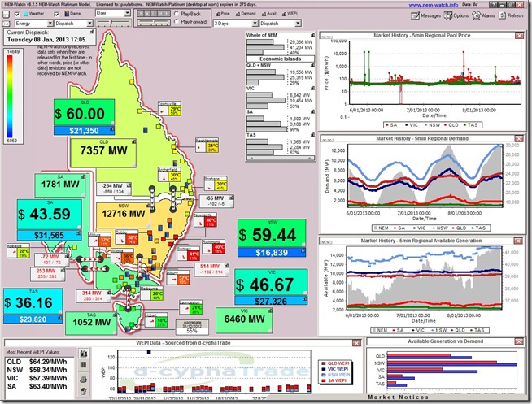Expand toggle at Pool Price chart top-left
The height and width of the screenshot is (404, 532).
327,37
